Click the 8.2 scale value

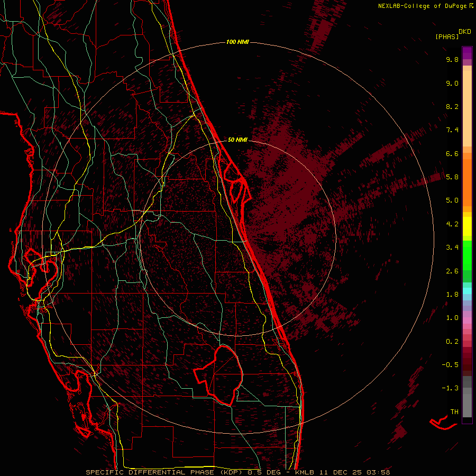(x=452, y=106)
